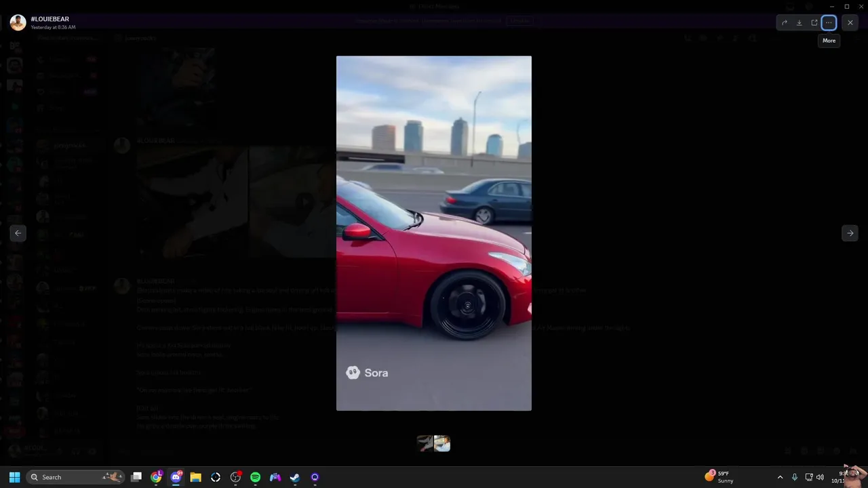The image size is (868, 488).
Task: Click the network icon in system tray
Action: pyautogui.click(x=808, y=477)
